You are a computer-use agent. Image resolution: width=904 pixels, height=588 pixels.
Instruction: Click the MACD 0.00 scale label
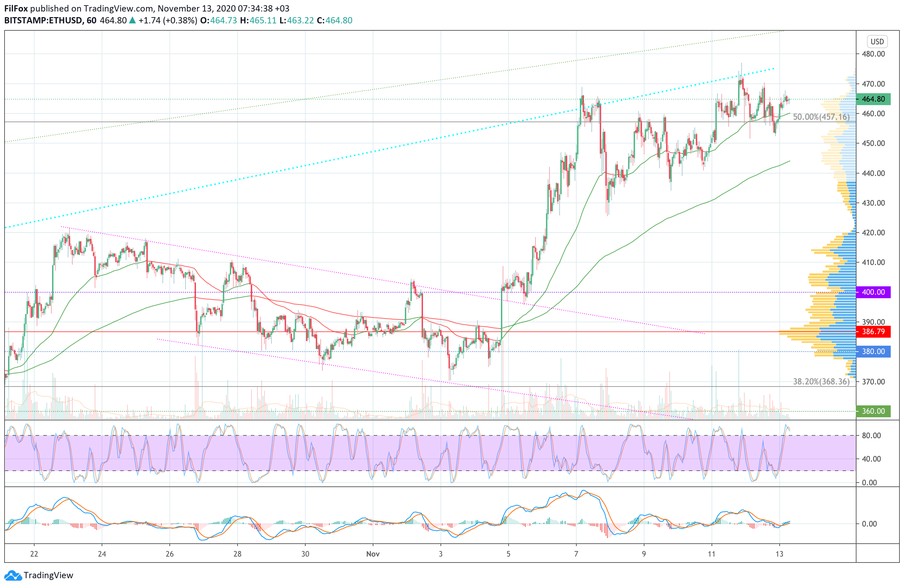(x=869, y=524)
